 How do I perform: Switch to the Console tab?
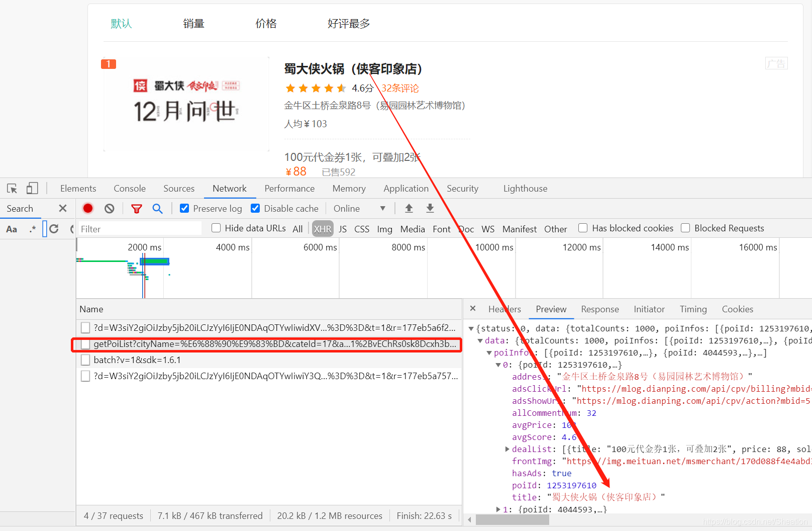tap(130, 189)
